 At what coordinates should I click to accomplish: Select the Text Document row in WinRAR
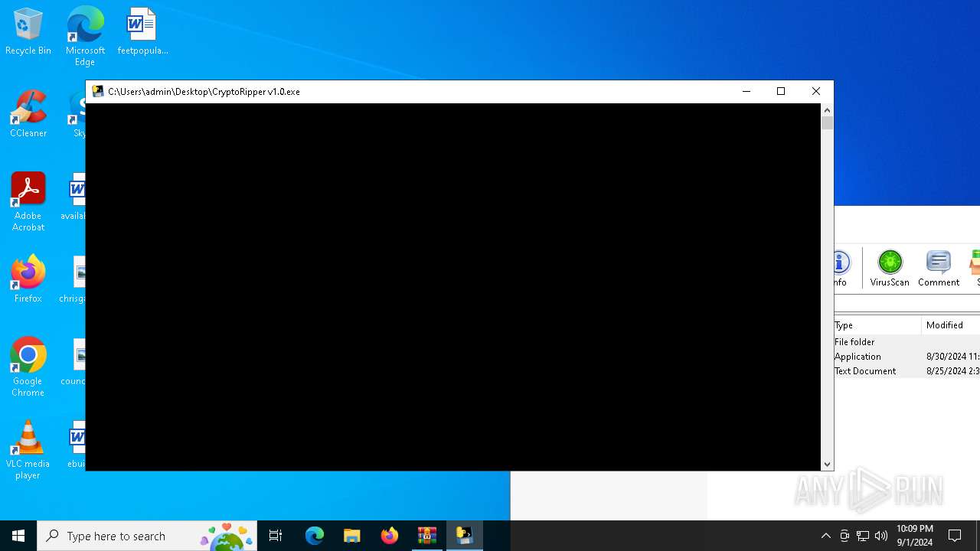click(x=907, y=371)
